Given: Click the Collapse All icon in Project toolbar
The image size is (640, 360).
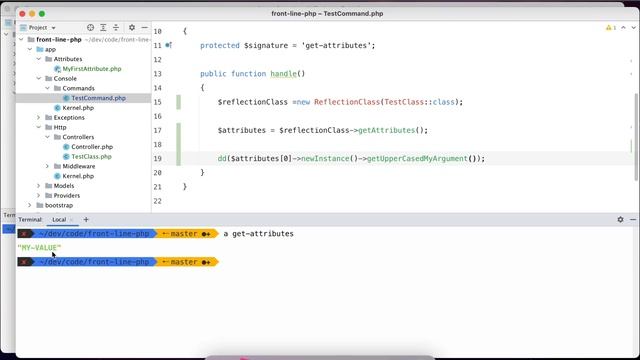Looking at the screenshot, I should pyautogui.click(x=116, y=27).
